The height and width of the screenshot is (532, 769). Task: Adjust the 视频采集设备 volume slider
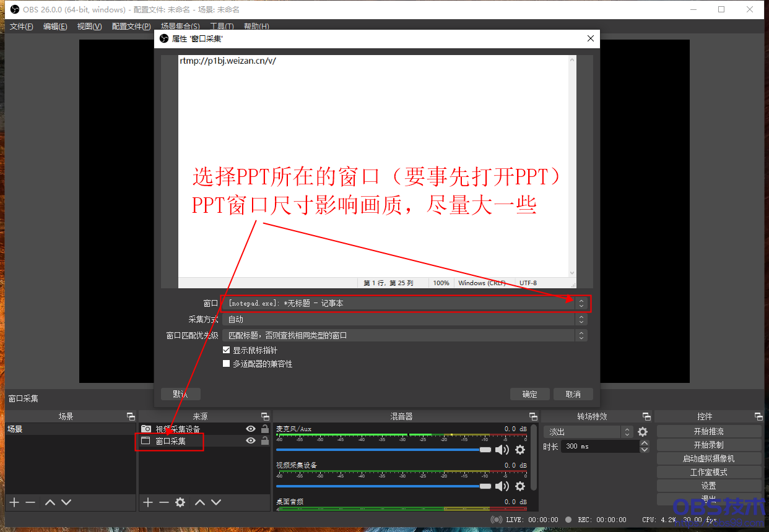384,486
